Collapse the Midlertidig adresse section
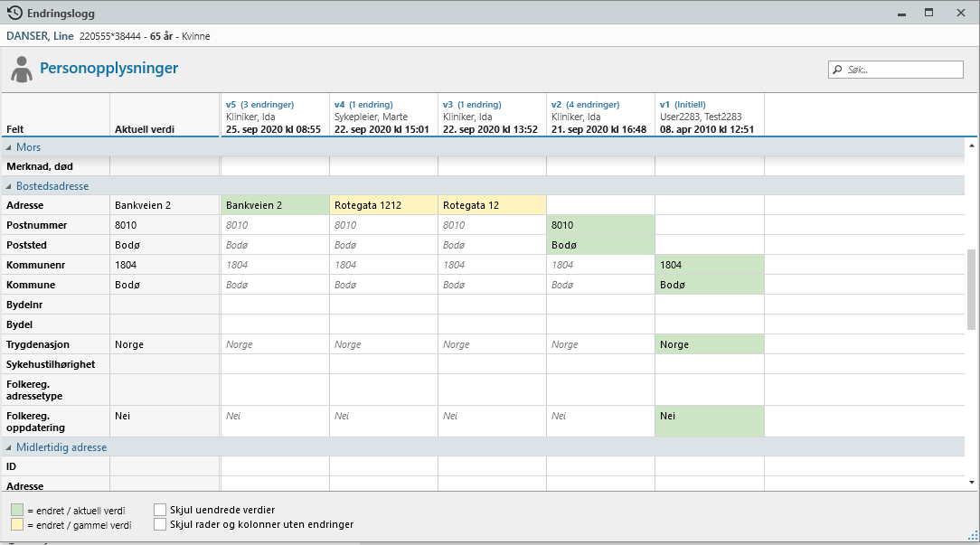 [x=11, y=447]
